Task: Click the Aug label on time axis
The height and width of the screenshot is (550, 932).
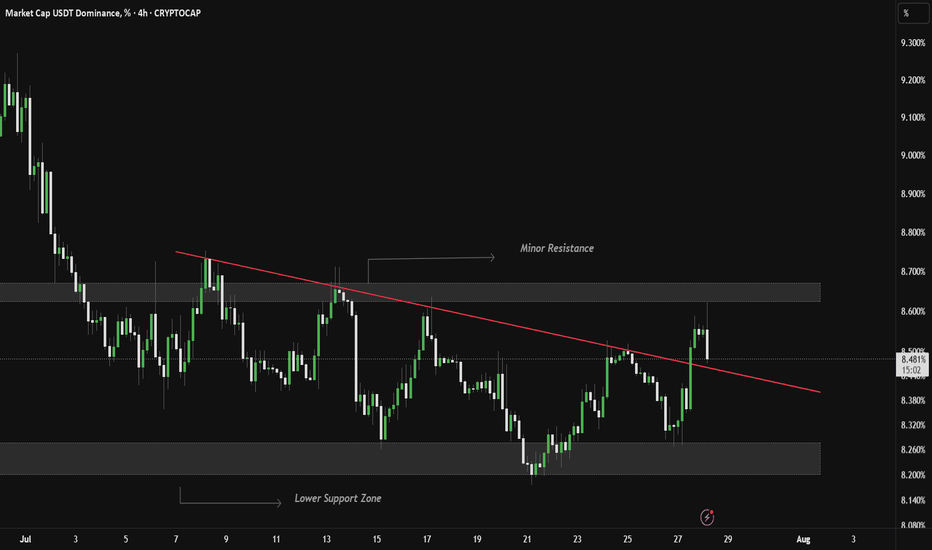Action: coord(803,539)
